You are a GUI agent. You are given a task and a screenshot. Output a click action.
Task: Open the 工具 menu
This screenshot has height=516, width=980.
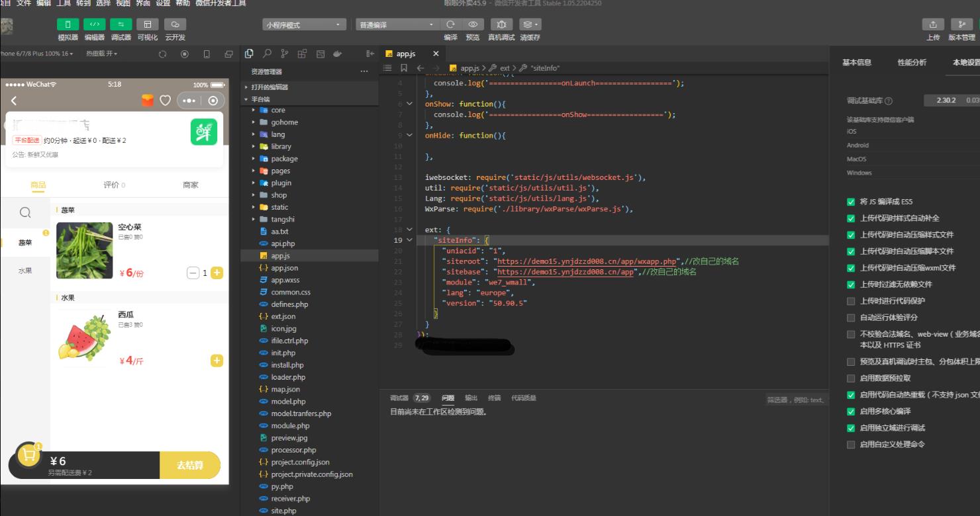[64, 3]
